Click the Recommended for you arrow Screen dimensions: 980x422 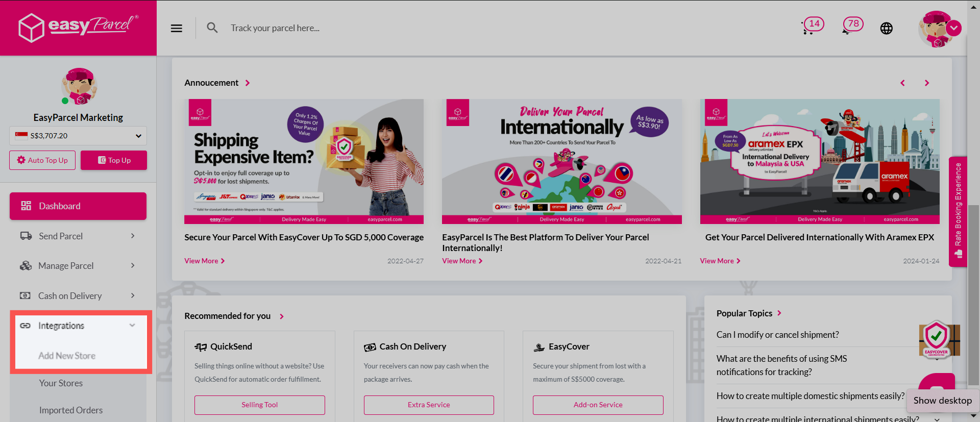(x=282, y=316)
